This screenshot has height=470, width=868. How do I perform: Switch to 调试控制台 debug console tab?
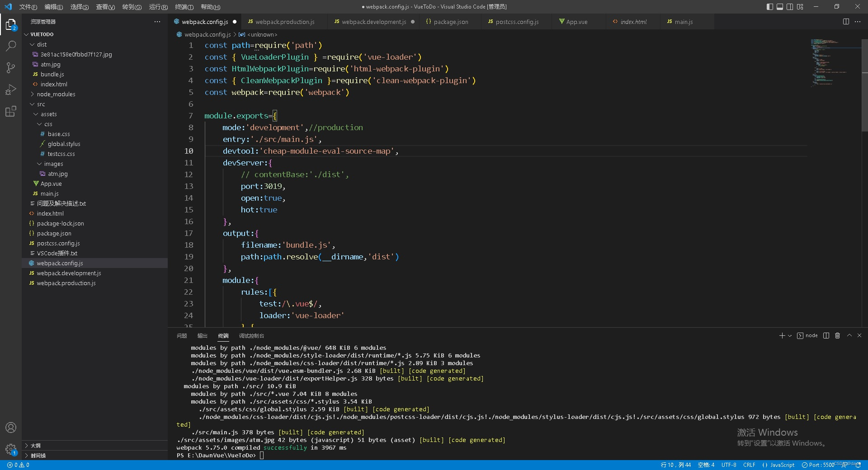point(251,336)
